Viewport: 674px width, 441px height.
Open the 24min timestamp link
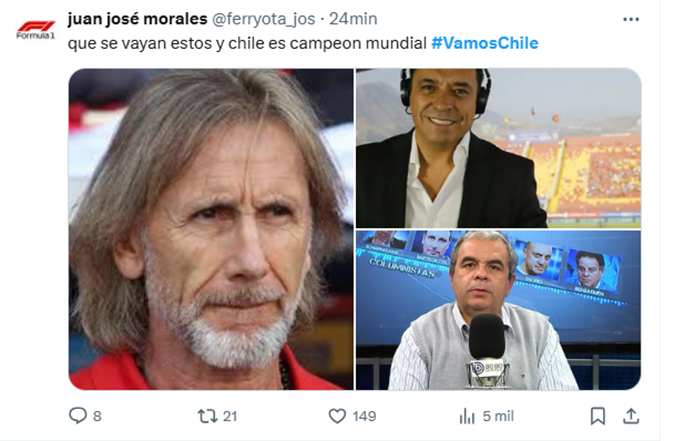point(353,19)
